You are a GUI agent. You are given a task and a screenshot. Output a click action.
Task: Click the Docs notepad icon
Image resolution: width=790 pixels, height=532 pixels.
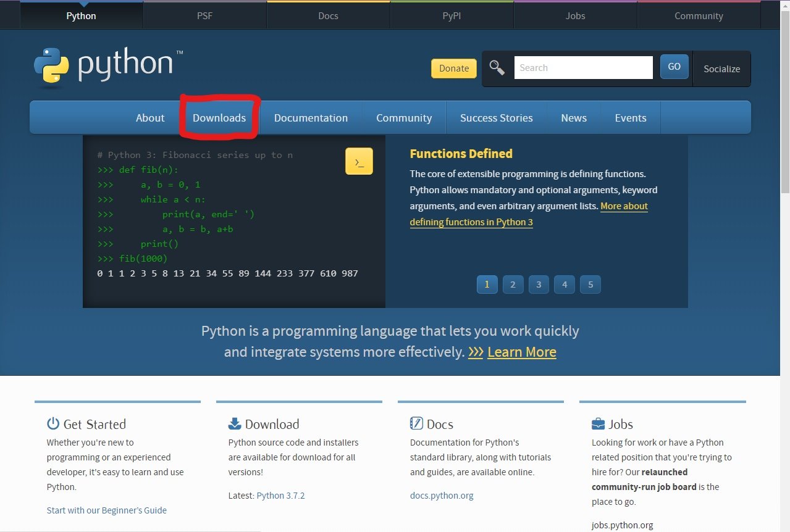pos(416,423)
